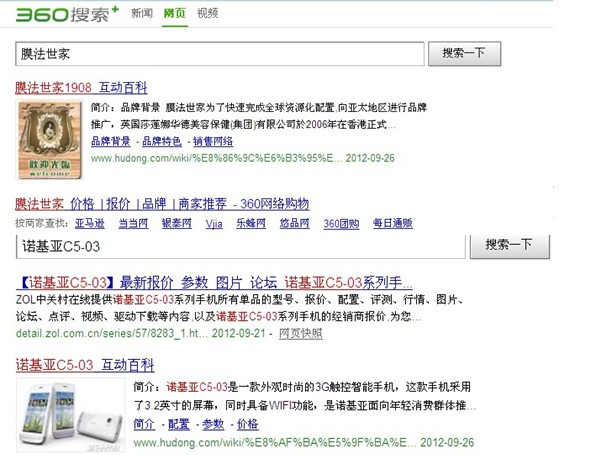The width and height of the screenshot is (590, 455).
Task: Go to 亚马逊 merchant link
Action: [x=90, y=224]
